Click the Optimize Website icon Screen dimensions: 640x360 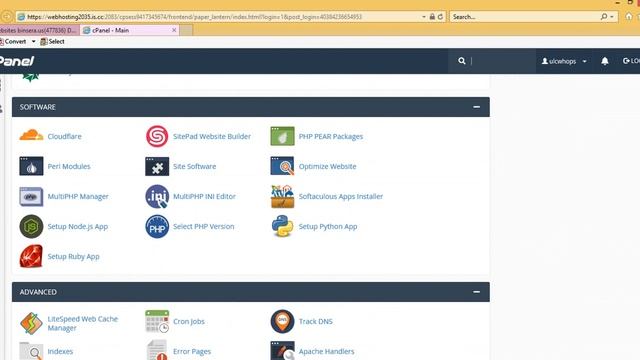tap(282, 166)
